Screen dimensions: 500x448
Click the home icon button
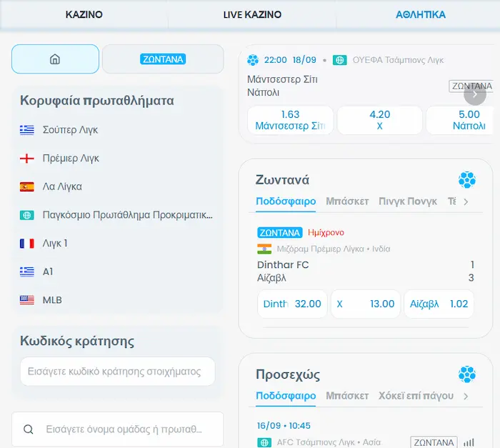pyautogui.click(x=55, y=59)
